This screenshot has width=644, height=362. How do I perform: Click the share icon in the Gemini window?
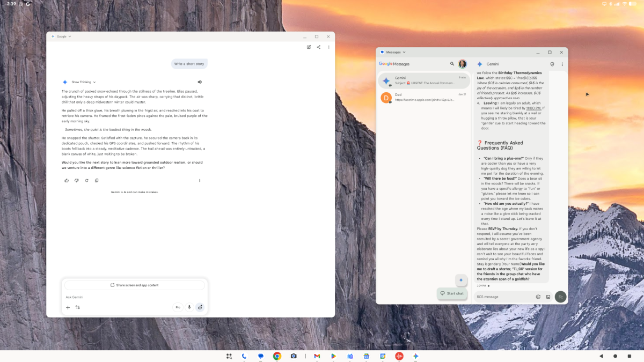pos(319,47)
